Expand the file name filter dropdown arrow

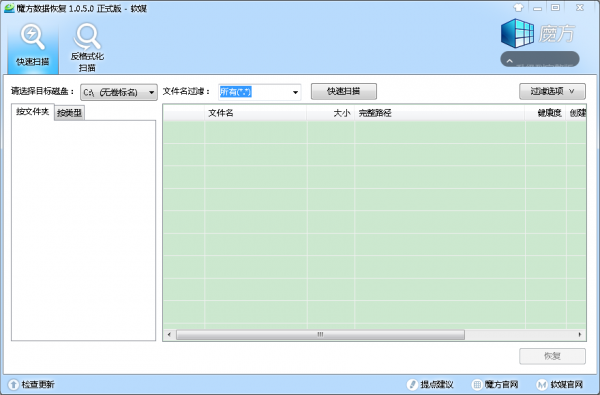[x=295, y=92]
